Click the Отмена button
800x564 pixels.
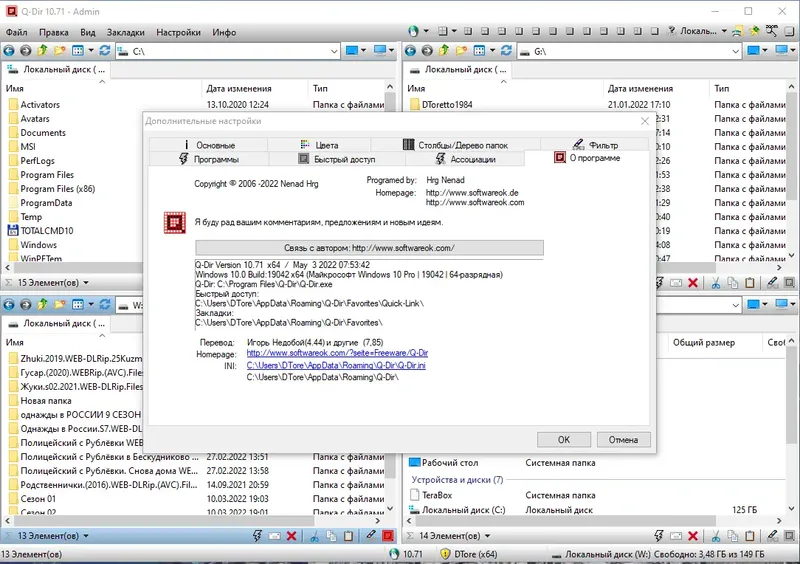tap(623, 439)
